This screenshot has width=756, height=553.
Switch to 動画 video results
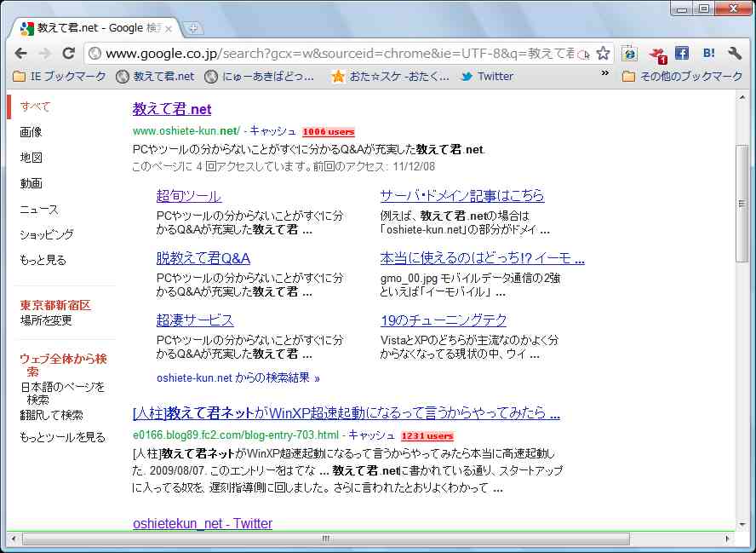pos(31,183)
